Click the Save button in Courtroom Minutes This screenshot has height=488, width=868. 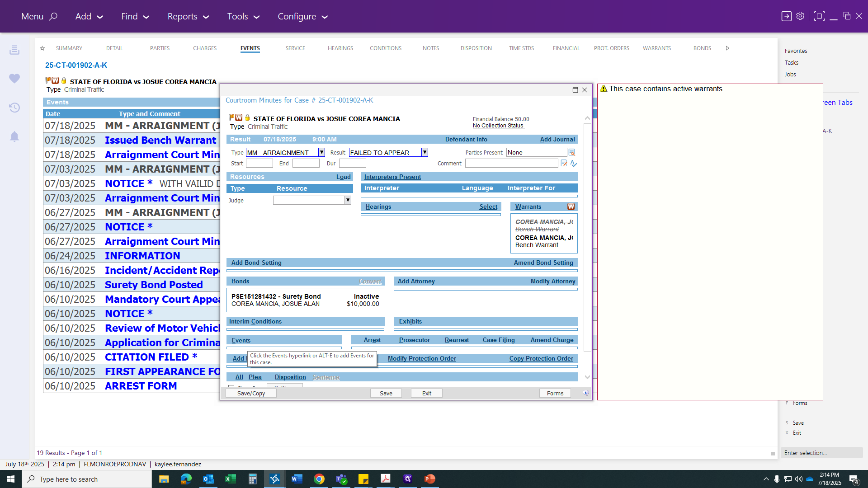(x=386, y=393)
